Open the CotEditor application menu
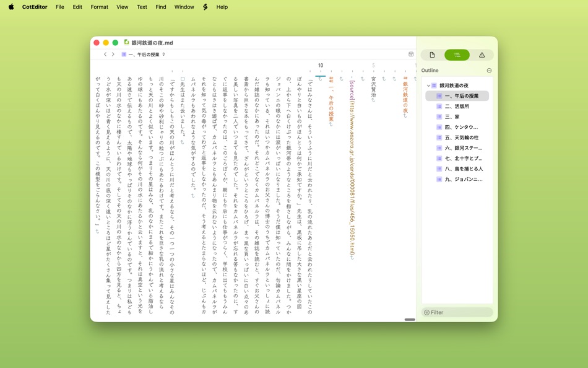 click(x=35, y=7)
